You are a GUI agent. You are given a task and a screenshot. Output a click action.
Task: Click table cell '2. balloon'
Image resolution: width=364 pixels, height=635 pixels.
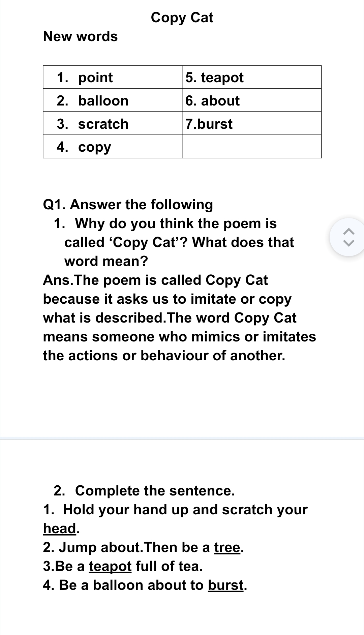point(113,100)
